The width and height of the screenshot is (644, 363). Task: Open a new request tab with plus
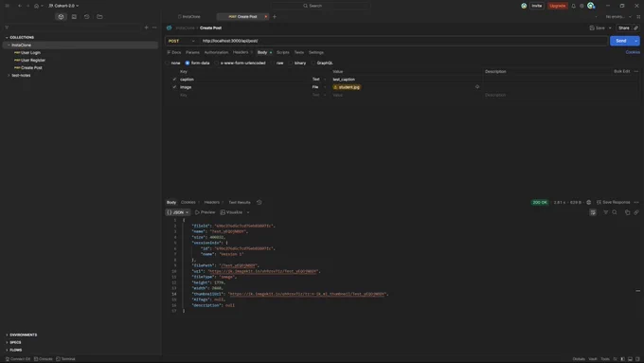pyautogui.click(x=275, y=17)
